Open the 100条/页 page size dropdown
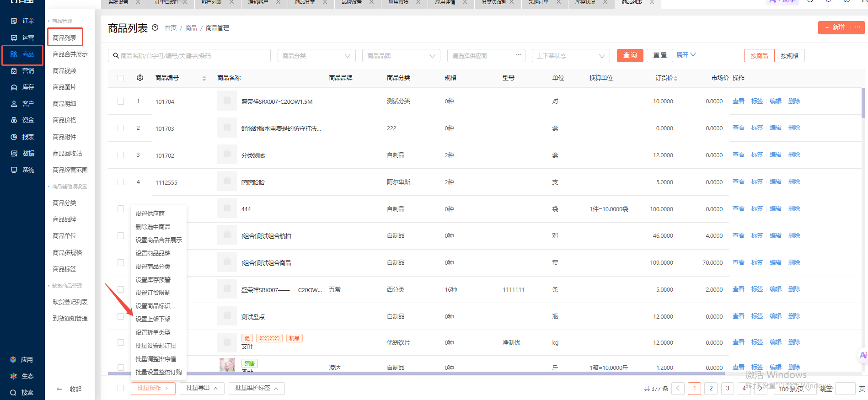868x400 pixels. [x=795, y=389]
